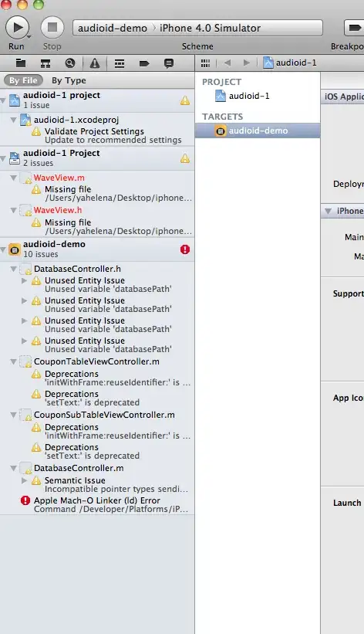This screenshot has height=634, width=364.
Task: Select the By File filter
Action: (23, 80)
